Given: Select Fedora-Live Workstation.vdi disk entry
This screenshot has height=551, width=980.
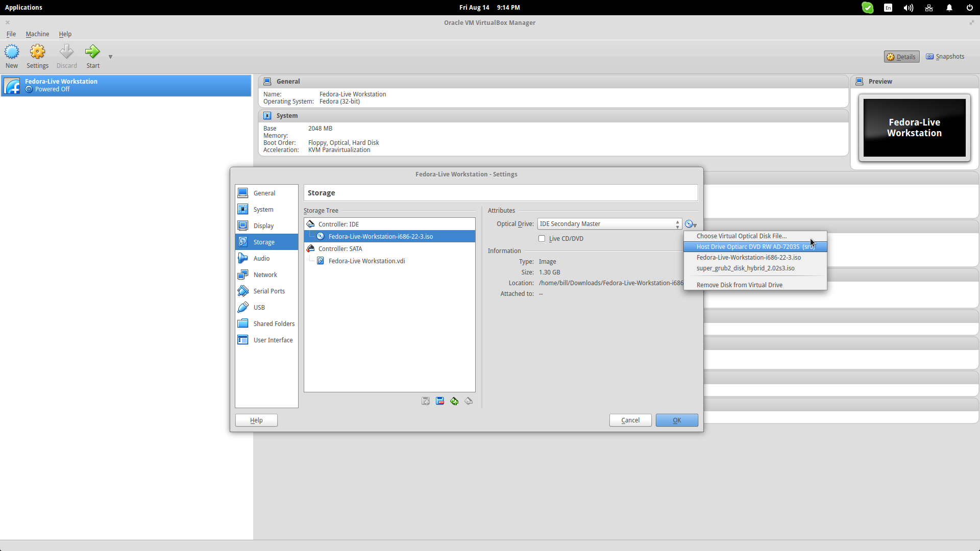Looking at the screenshot, I should (x=389, y=261).
